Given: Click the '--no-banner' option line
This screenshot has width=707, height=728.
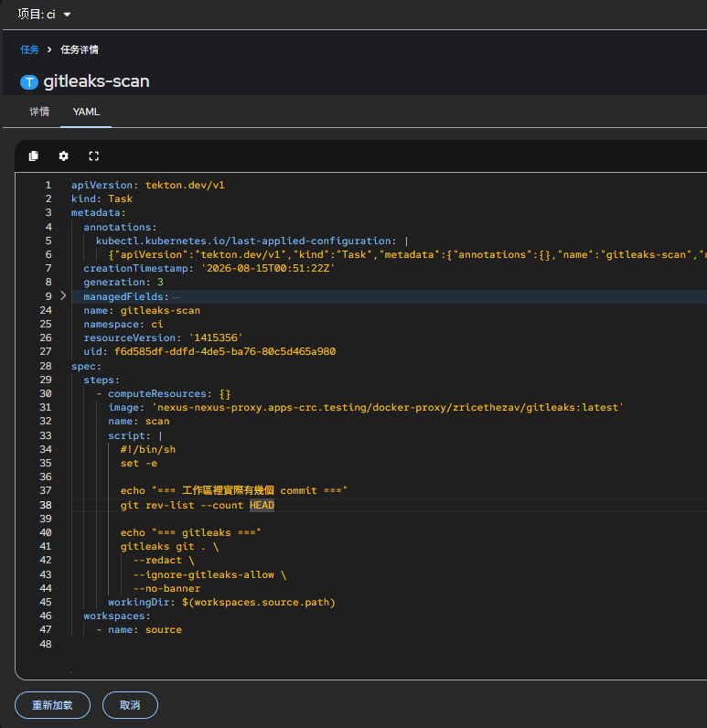Looking at the screenshot, I should point(166,588).
